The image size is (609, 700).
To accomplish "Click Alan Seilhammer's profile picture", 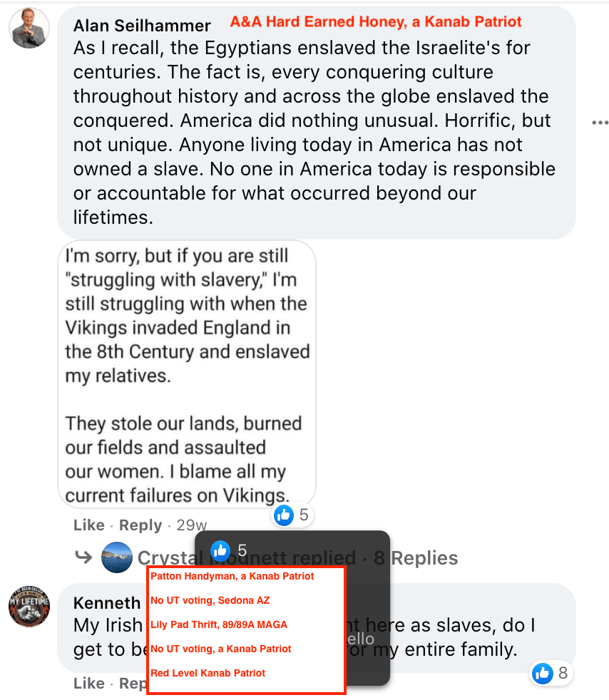I will tap(29, 29).
